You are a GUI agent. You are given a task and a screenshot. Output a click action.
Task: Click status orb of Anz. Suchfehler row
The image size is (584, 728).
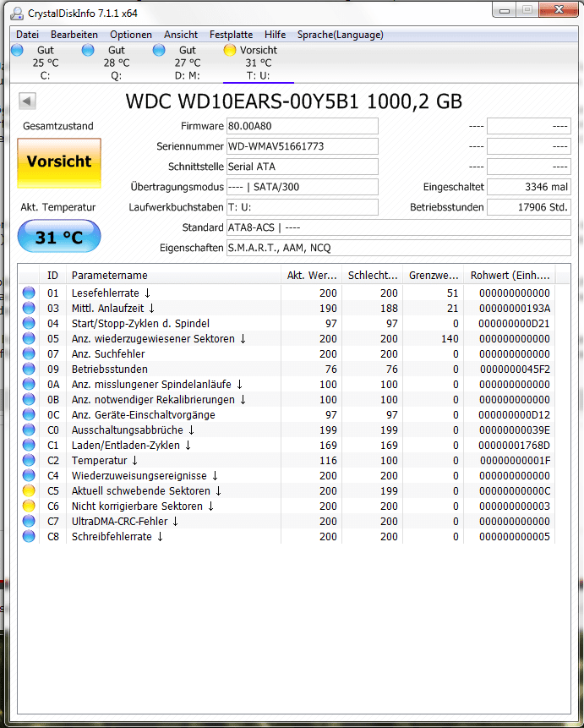click(29, 353)
